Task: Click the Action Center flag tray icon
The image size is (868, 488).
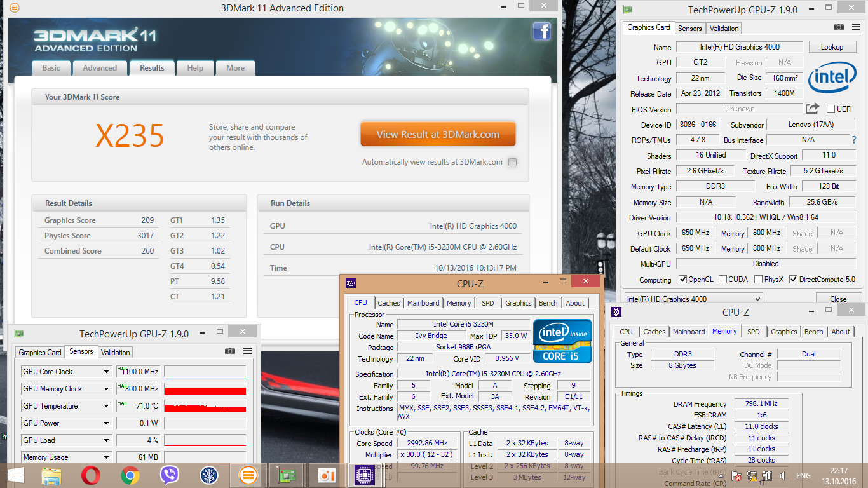Action: [x=738, y=476]
